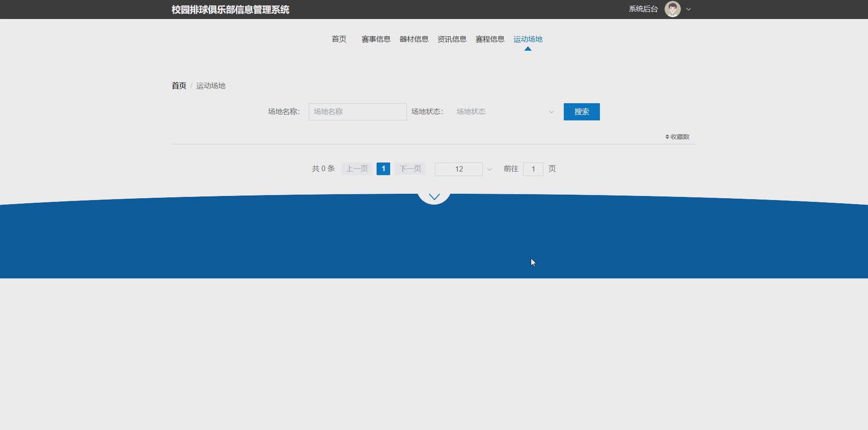
Task: Toggle sorting by 收藏数
Action: pyautogui.click(x=677, y=136)
